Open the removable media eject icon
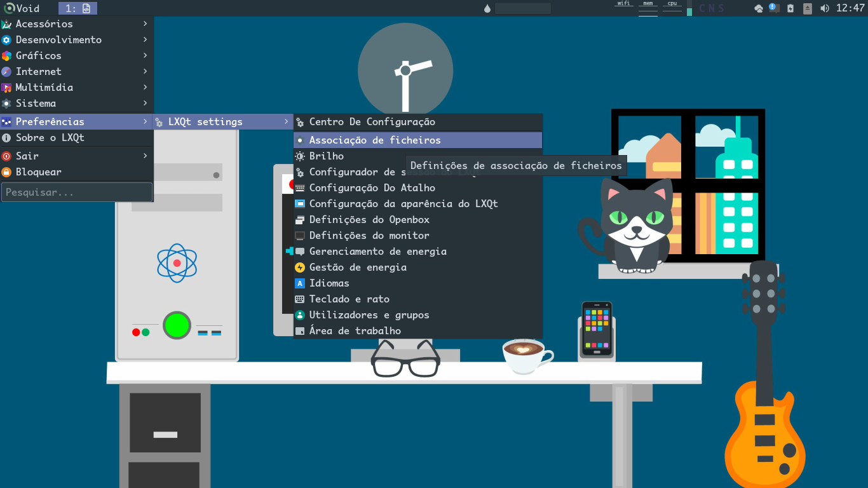The width and height of the screenshot is (868, 488). [x=808, y=8]
